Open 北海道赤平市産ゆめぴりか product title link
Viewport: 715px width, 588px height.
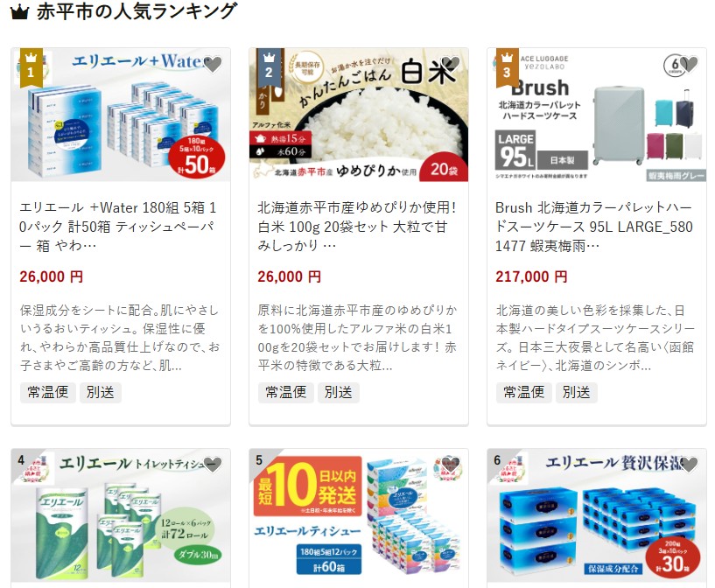point(356,227)
